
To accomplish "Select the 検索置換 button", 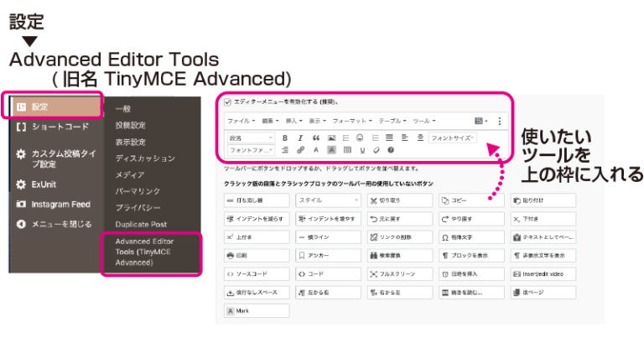I will (399, 254).
